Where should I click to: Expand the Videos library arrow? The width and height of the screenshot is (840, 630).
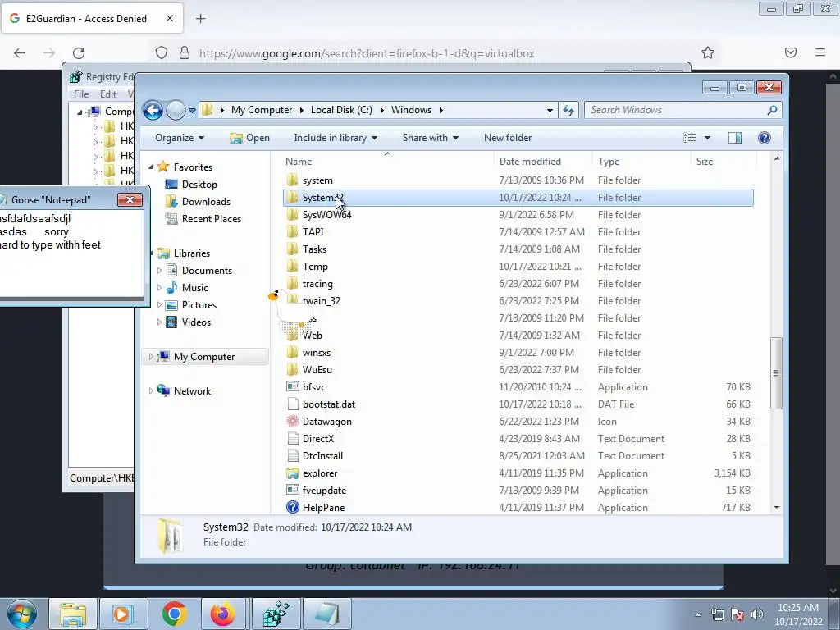(159, 322)
